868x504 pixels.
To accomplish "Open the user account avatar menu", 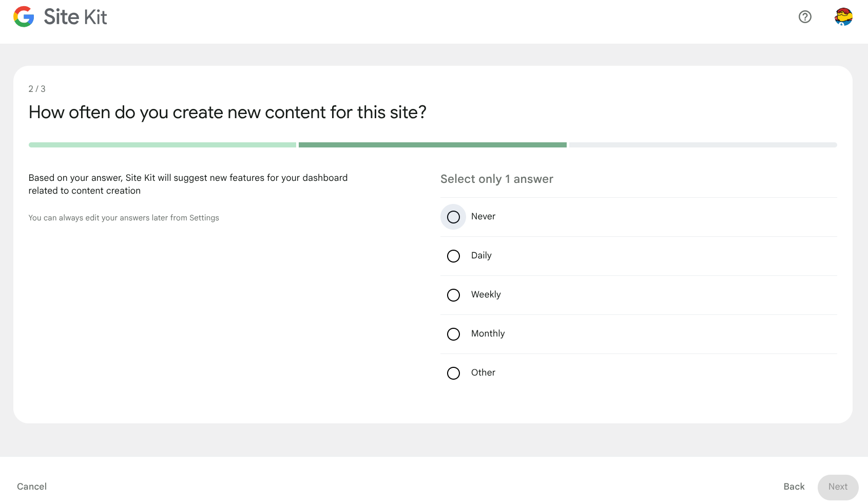I will tap(843, 17).
